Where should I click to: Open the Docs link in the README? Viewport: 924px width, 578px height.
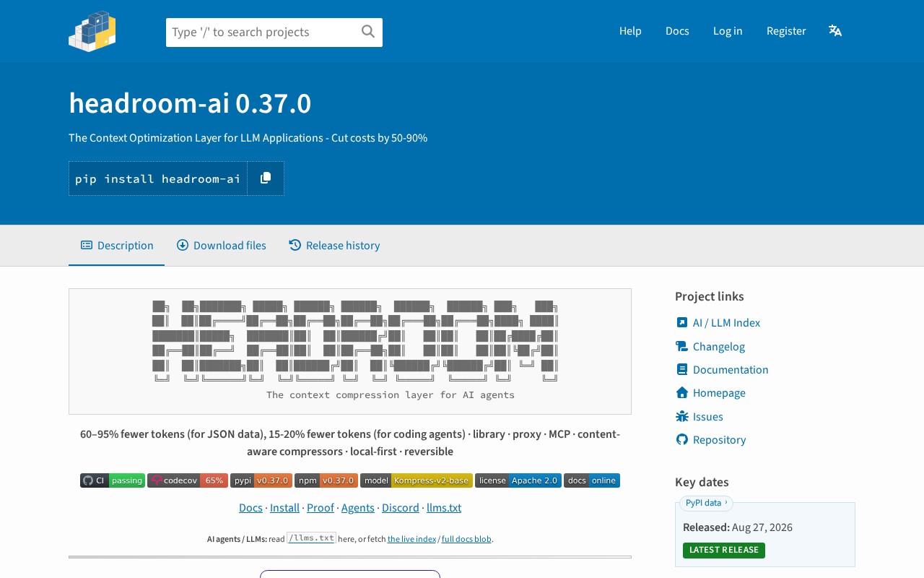pos(250,508)
